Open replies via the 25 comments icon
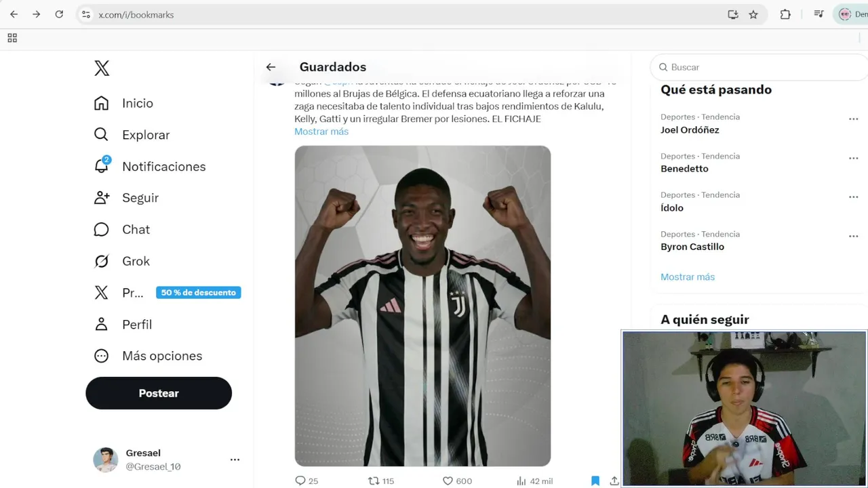 pos(300,481)
